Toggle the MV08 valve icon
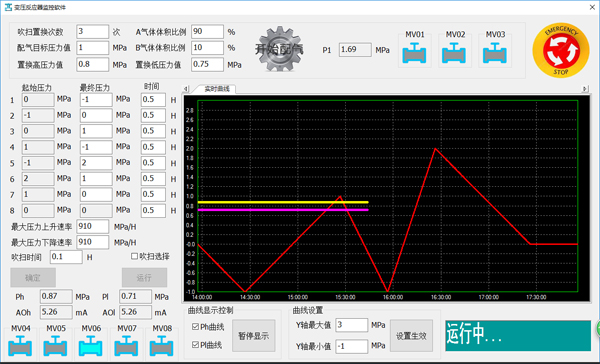Viewport: 600px width, 364px height. 161,346
